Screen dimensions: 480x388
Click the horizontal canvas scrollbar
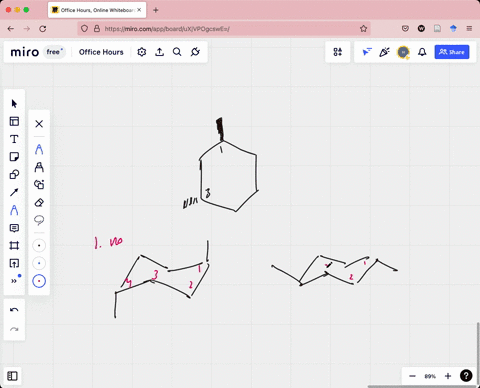(x=422, y=386)
